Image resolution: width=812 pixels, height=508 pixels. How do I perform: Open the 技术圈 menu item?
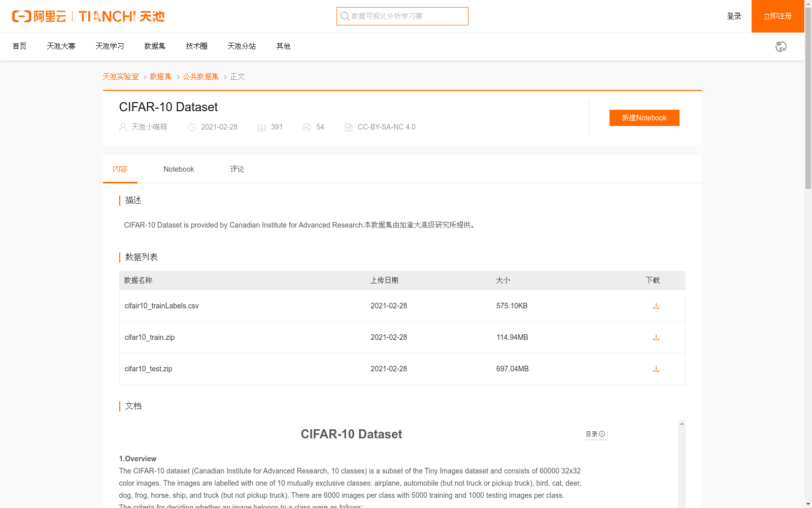[196, 46]
